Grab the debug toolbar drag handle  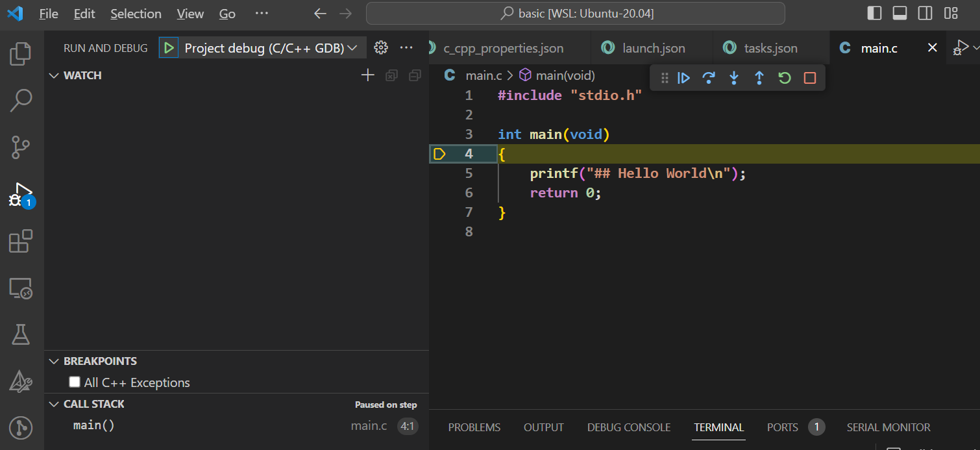[665, 78]
